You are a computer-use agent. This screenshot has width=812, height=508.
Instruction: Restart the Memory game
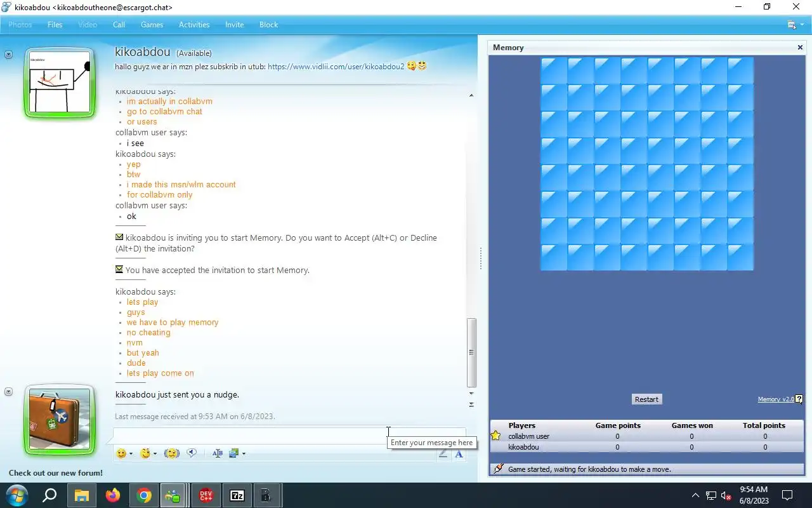[x=646, y=399]
